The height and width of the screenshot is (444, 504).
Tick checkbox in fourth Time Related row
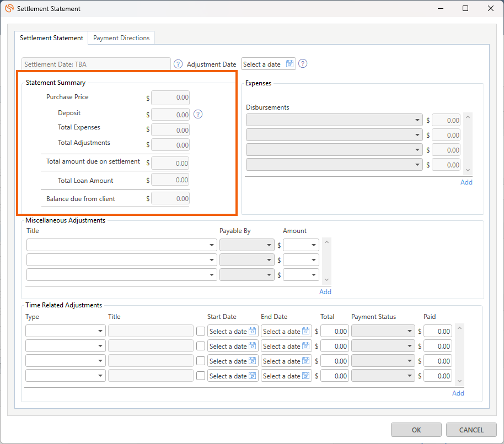[201, 376]
